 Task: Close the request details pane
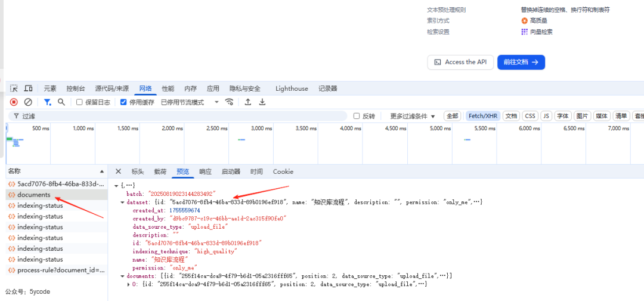click(x=118, y=171)
